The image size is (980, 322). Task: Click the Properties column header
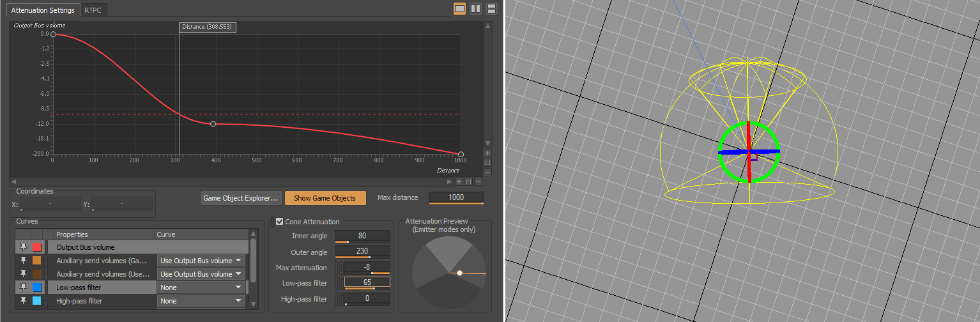[105, 234]
